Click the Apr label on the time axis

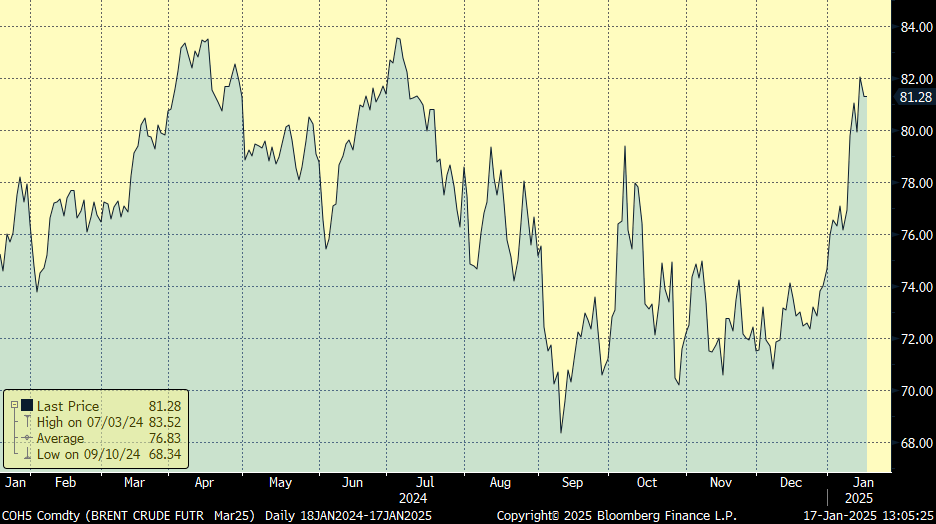[x=204, y=482]
